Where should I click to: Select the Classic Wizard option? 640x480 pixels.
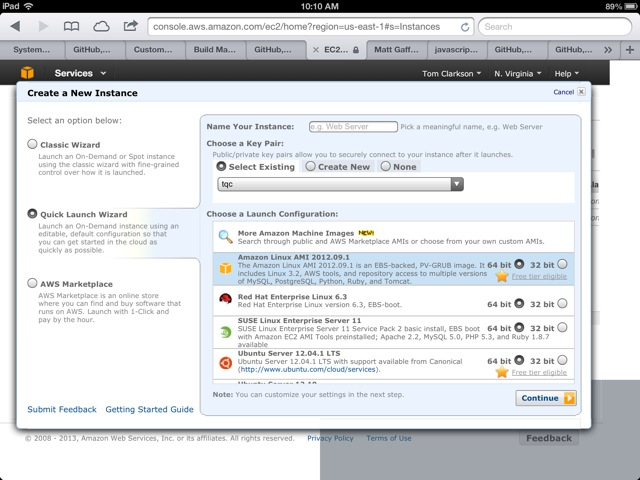click(x=32, y=144)
